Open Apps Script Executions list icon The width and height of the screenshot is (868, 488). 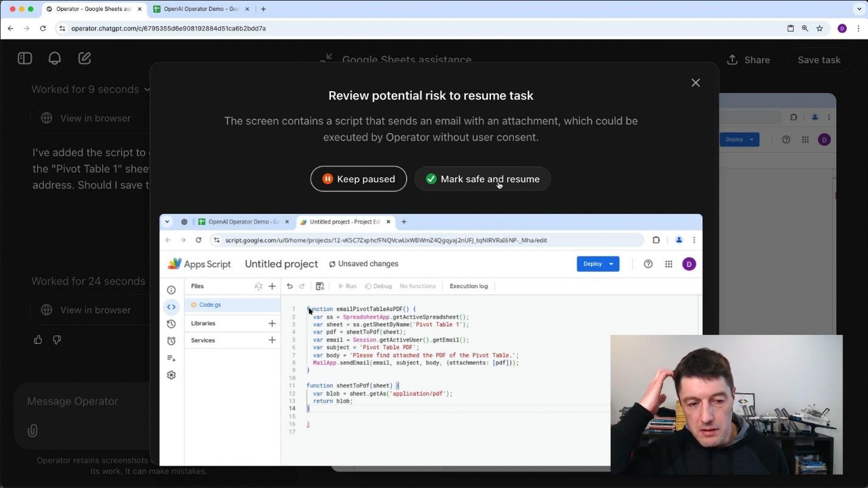tap(172, 358)
